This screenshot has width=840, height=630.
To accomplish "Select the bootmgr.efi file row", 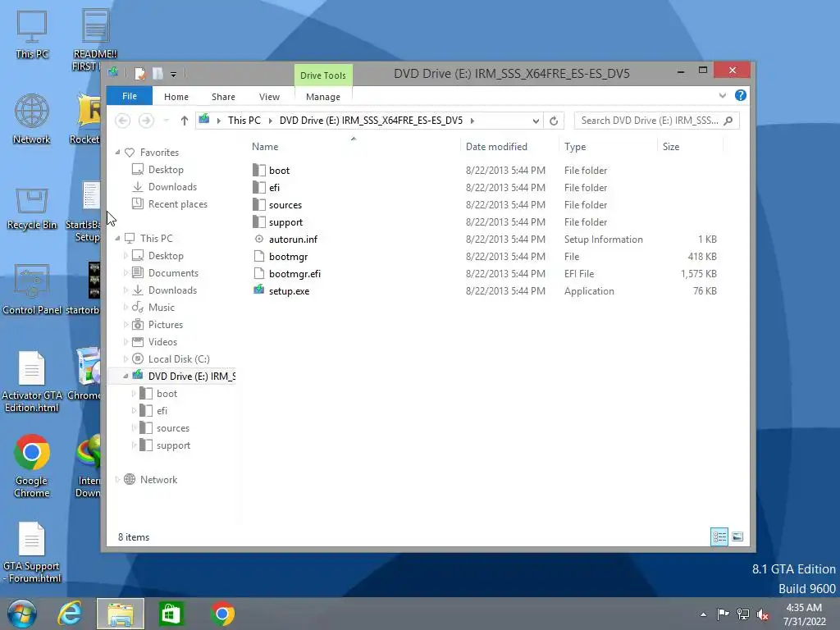I will (x=485, y=274).
